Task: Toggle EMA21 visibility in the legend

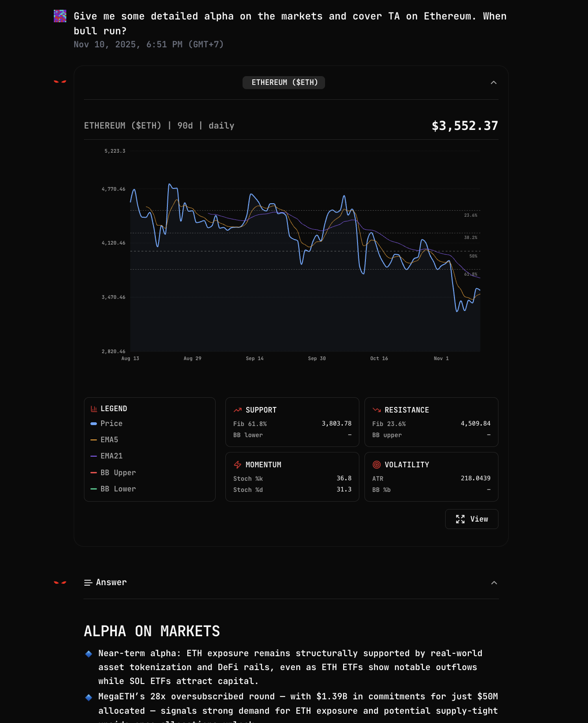Action: tap(94, 456)
